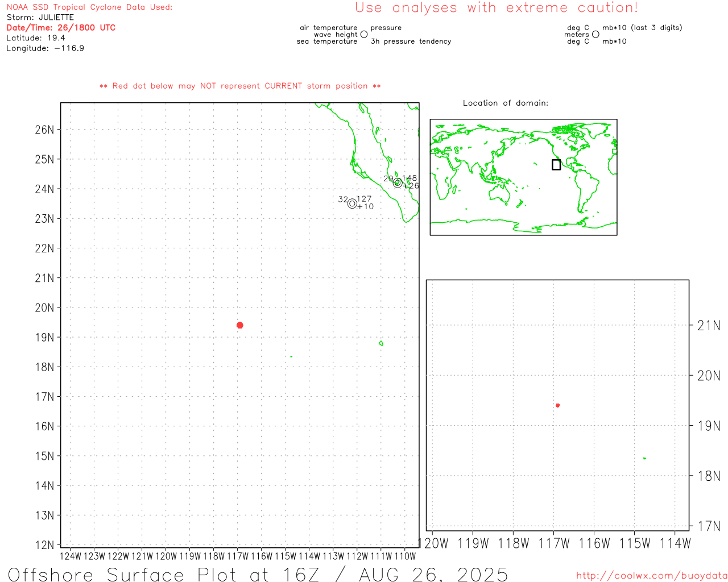This screenshot has width=728, height=582.
Task: Click inset map '18N' latitude label
Action: pyautogui.click(x=709, y=476)
